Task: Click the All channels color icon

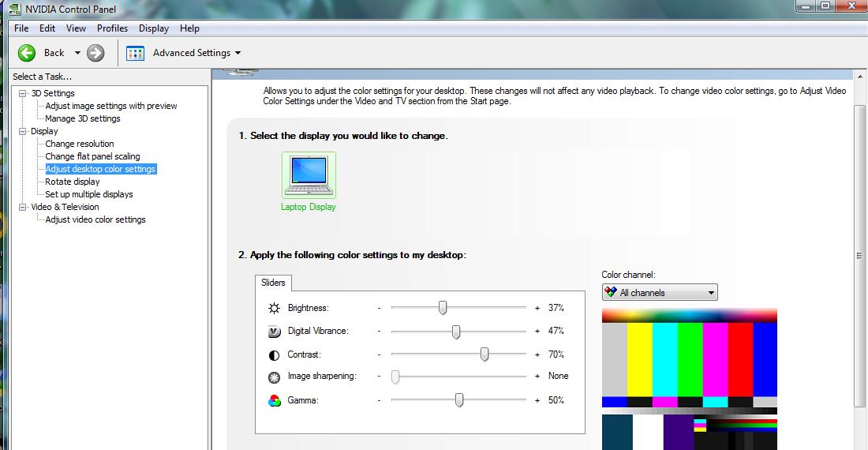Action: click(x=611, y=291)
